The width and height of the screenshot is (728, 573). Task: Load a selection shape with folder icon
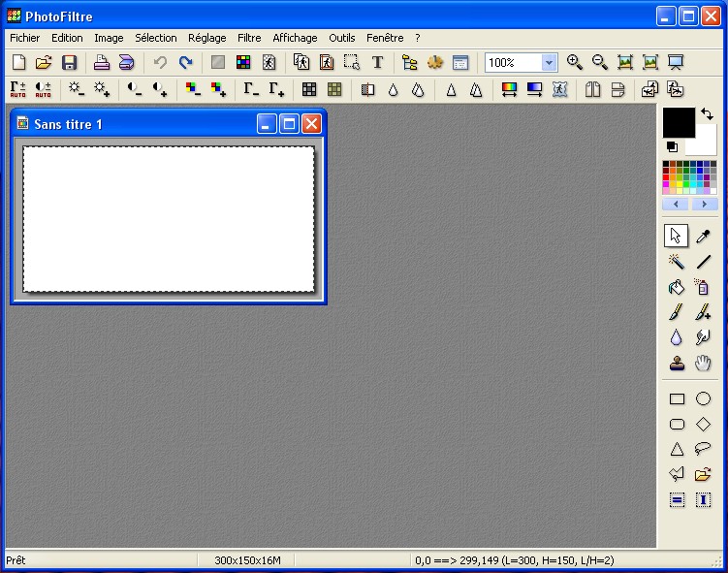point(703,474)
